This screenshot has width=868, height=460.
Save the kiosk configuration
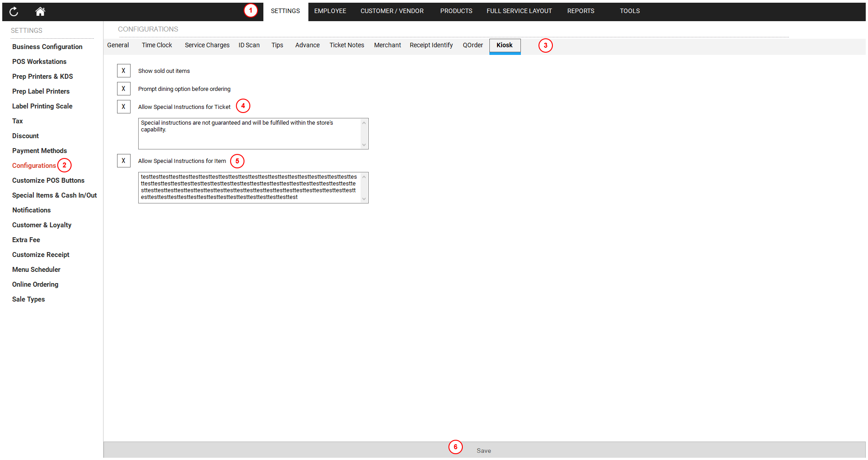pos(484,451)
